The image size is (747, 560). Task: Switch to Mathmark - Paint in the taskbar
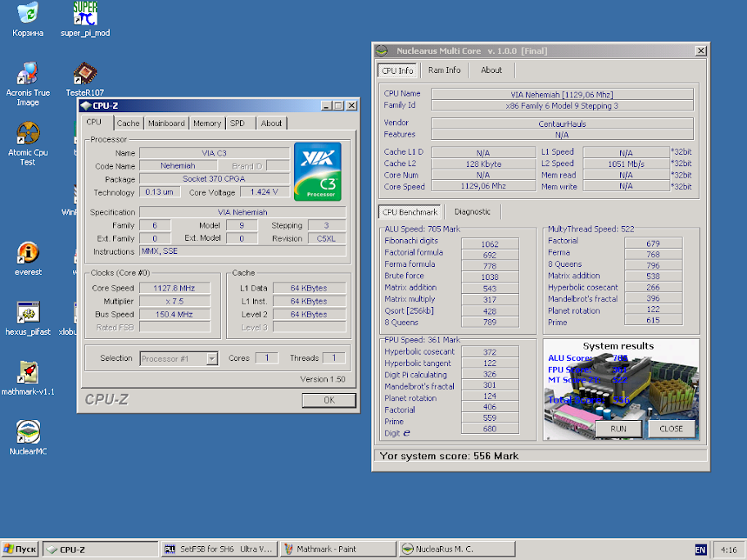tap(339, 549)
